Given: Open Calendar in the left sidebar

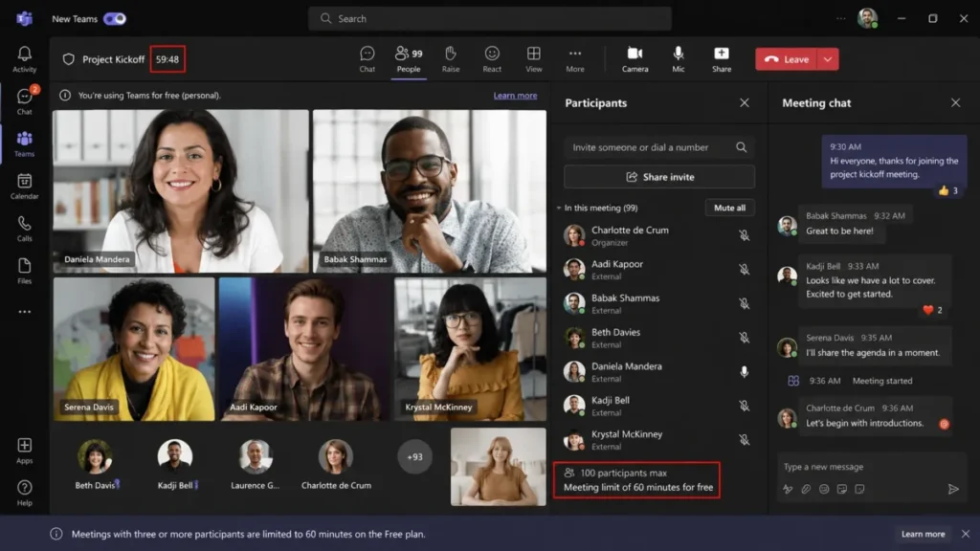Looking at the screenshot, I should coord(24,187).
